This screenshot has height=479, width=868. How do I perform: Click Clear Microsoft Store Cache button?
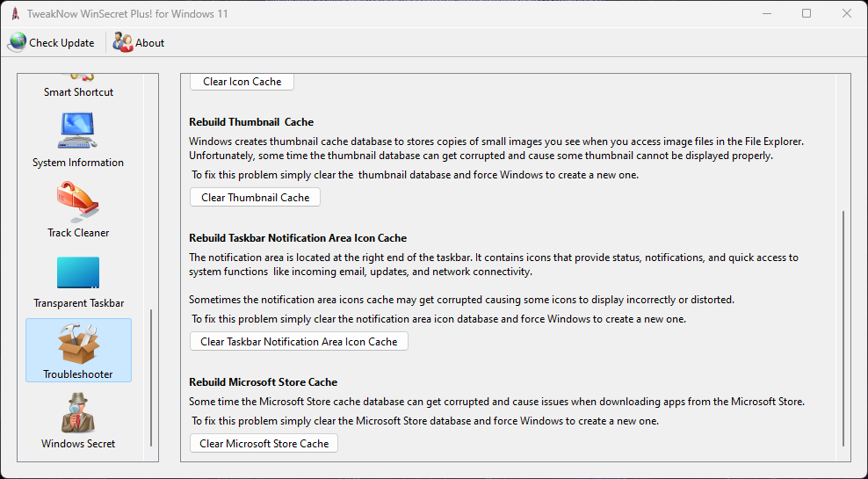coord(264,443)
